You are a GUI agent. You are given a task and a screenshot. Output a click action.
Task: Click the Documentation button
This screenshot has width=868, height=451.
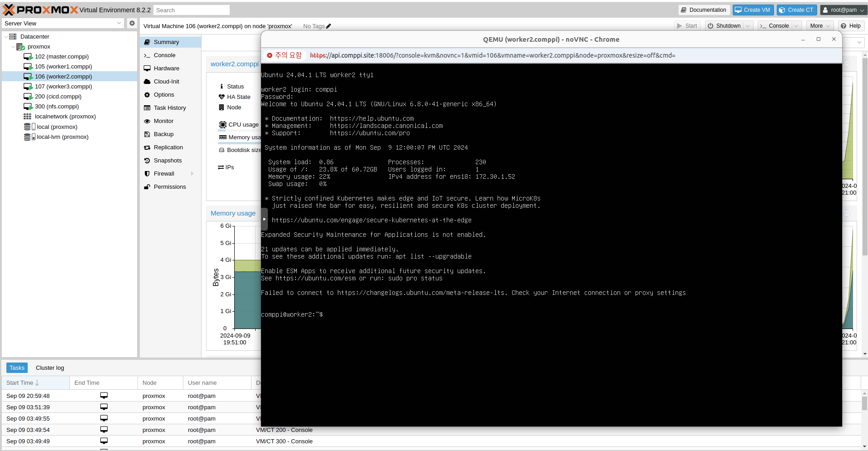[704, 10]
